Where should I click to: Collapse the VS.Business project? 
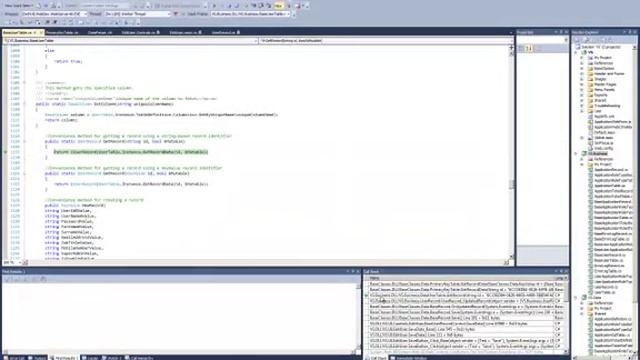pyautogui.click(x=576, y=153)
